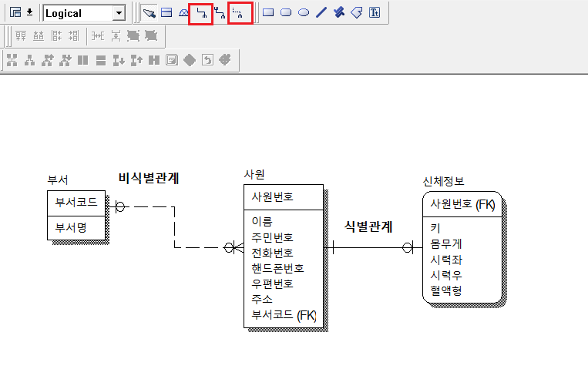Select the 핸드폰번호 attribute

click(277, 268)
